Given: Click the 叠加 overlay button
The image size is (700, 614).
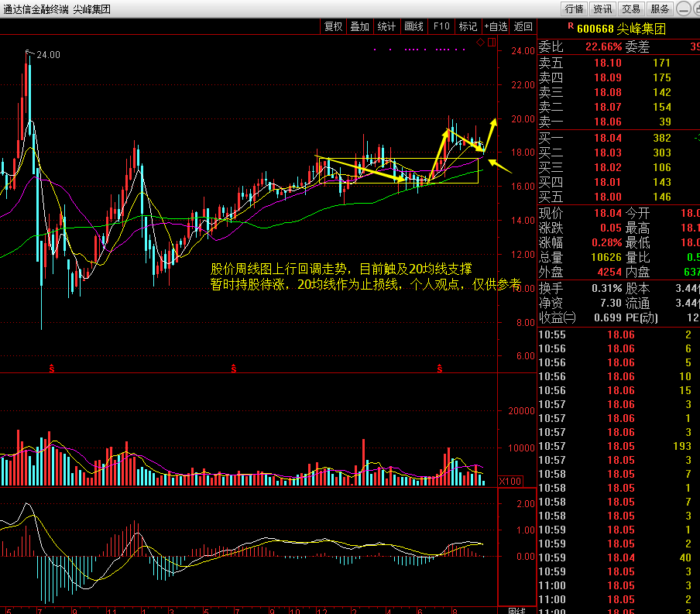Looking at the screenshot, I should 359,27.
